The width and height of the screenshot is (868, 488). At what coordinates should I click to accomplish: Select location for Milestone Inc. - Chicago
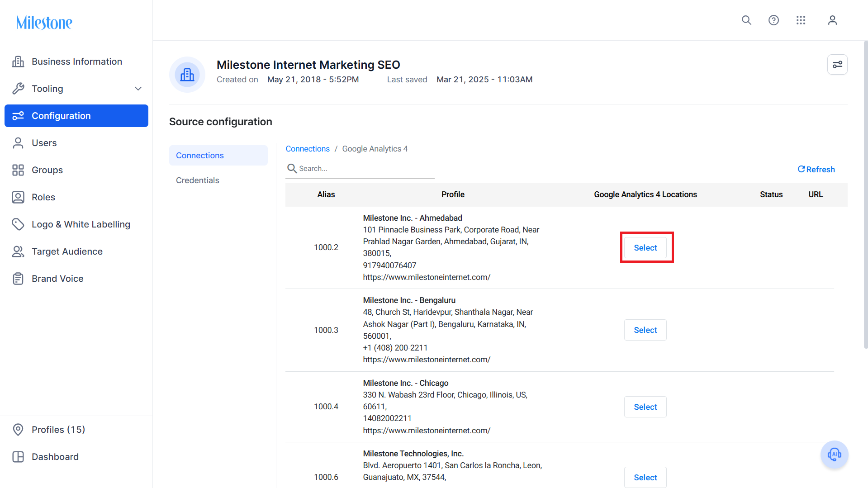click(645, 407)
